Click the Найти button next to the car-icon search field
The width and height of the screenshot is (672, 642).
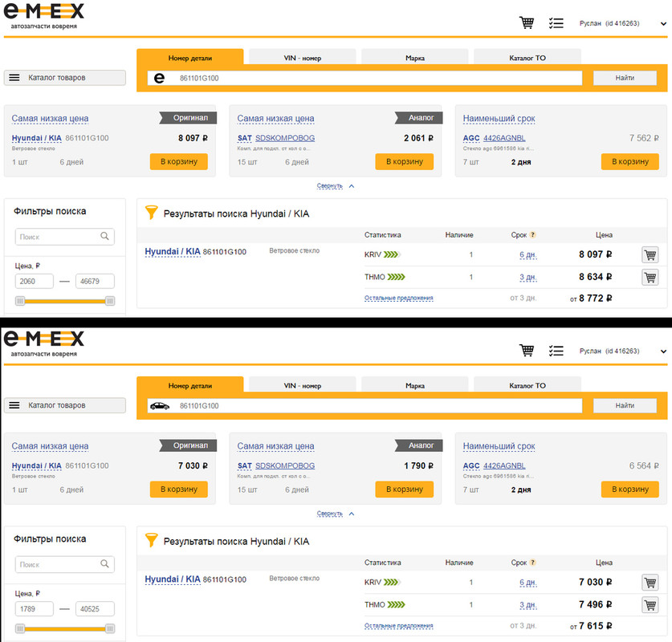tap(625, 405)
